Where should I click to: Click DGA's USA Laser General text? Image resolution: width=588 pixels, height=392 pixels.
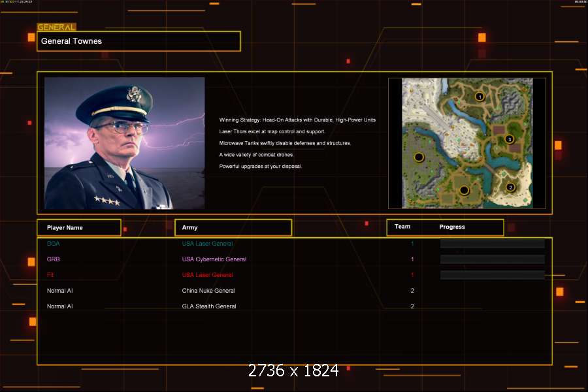click(207, 244)
